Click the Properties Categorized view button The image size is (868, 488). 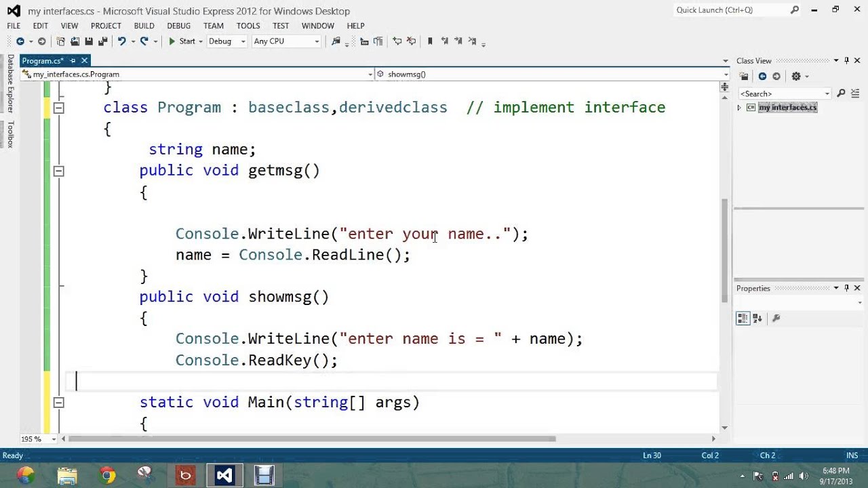(x=743, y=319)
